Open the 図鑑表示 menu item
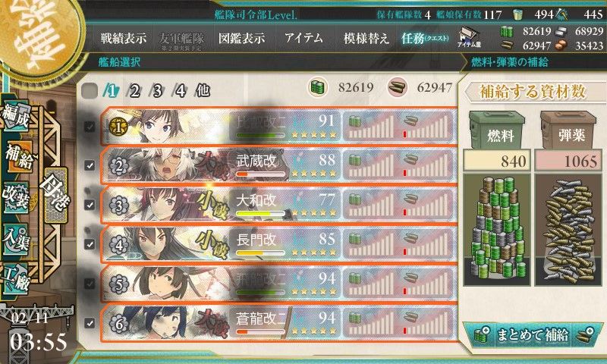Screen dimensions: 607x364 (x=241, y=38)
